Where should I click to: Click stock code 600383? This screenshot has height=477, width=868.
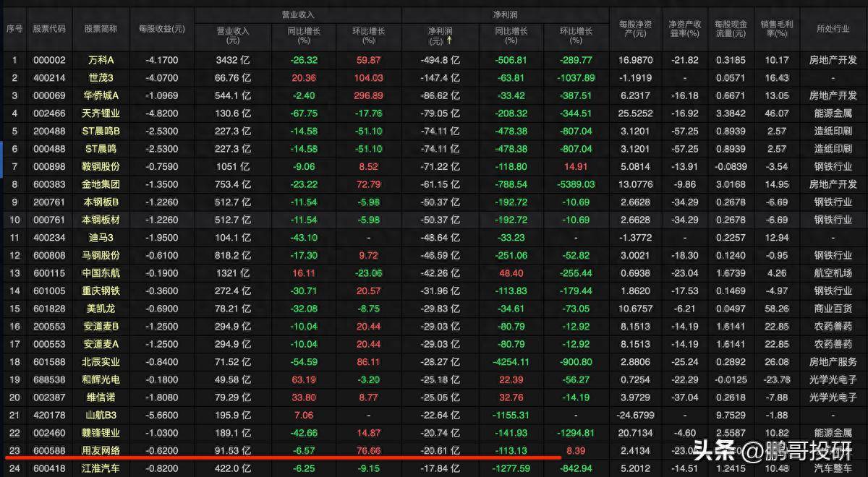click(x=49, y=184)
